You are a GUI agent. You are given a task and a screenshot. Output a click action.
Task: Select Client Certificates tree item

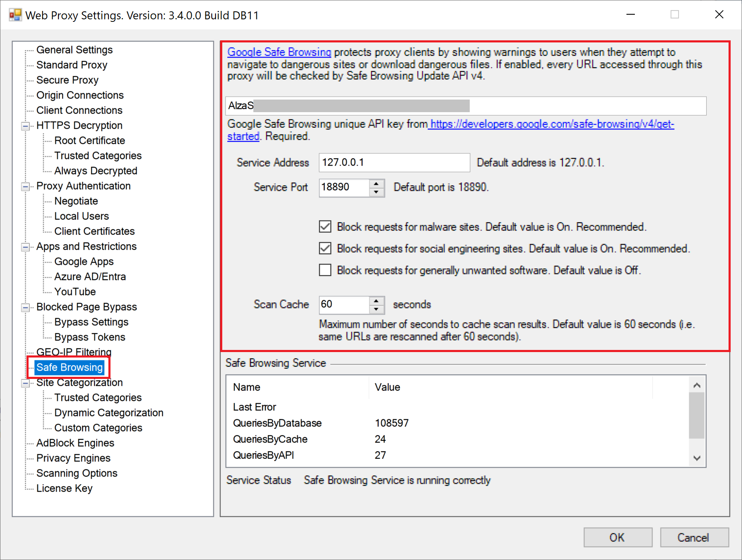95,231
